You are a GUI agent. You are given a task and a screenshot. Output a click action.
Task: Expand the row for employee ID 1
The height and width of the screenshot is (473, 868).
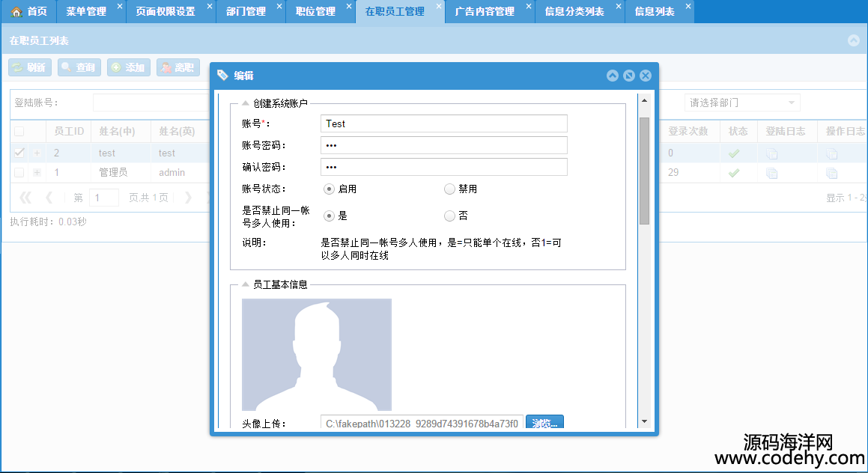point(37,173)
